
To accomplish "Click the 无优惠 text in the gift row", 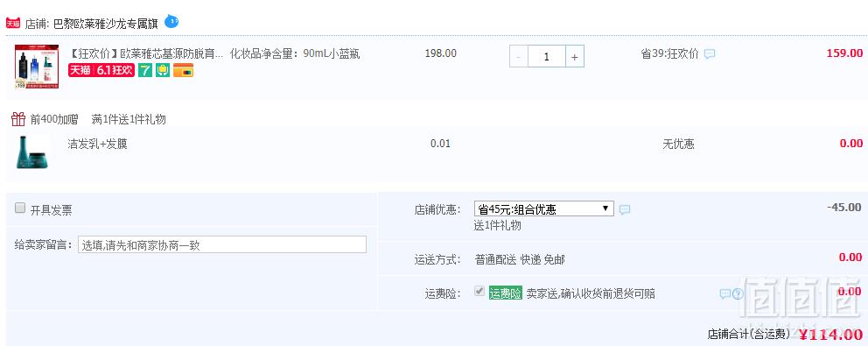I will 678,145.
